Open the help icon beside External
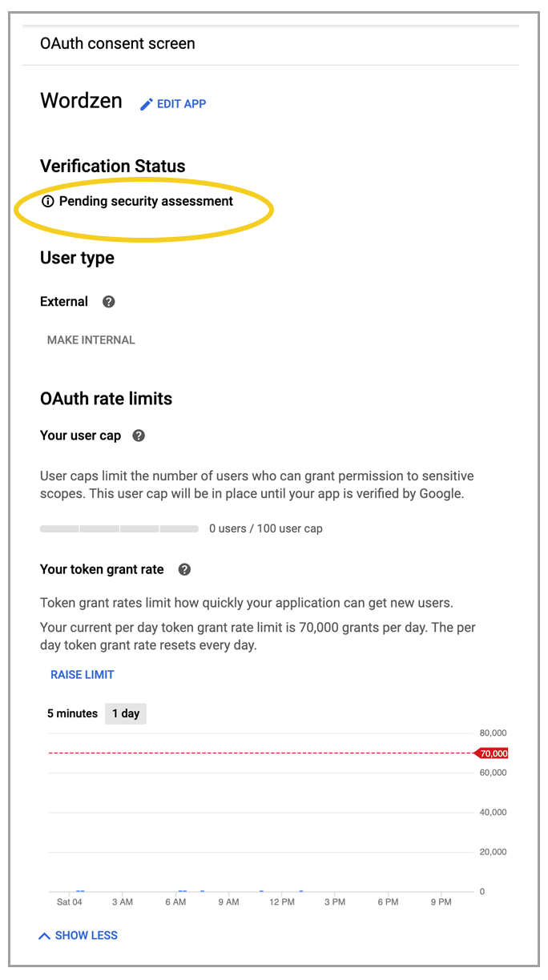The height and width of the screenshot is (980, 548). (x=109, y=302)
